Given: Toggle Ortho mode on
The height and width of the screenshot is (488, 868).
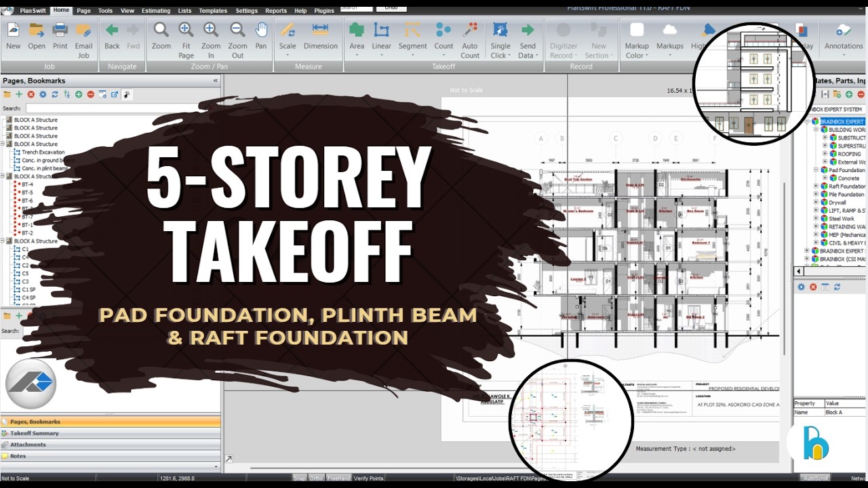Looking at the screenshot, I should point(315,478).
